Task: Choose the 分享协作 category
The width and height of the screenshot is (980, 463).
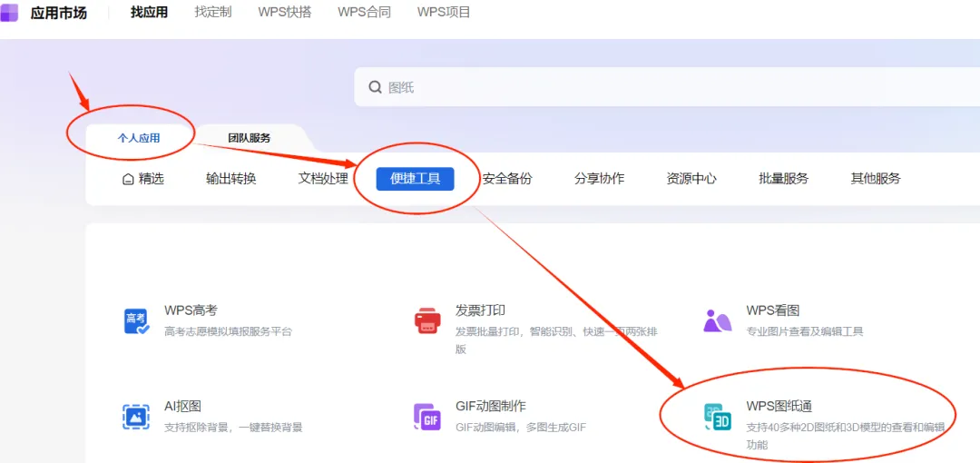Action: tap(600, 179)
